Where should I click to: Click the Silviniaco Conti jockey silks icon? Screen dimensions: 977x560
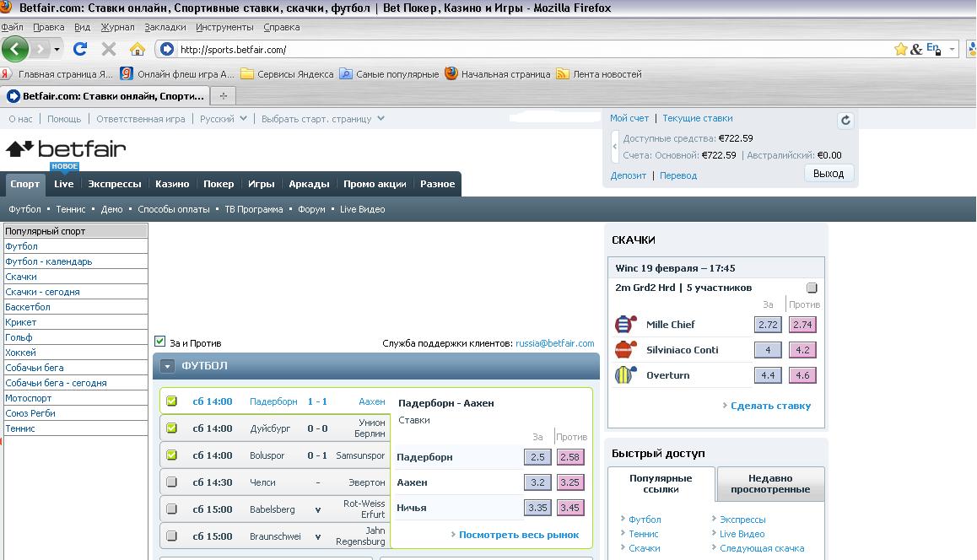click(625, 349)
